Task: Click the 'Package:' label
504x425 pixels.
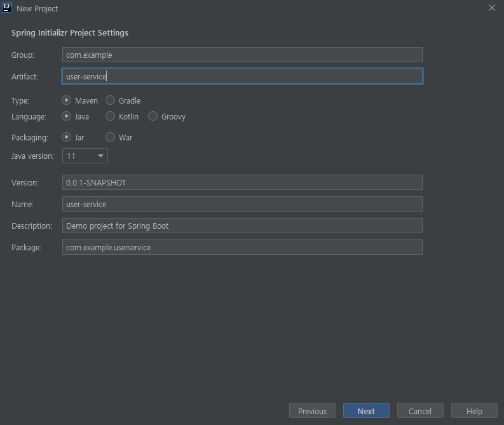Action: tap(26, 248)
